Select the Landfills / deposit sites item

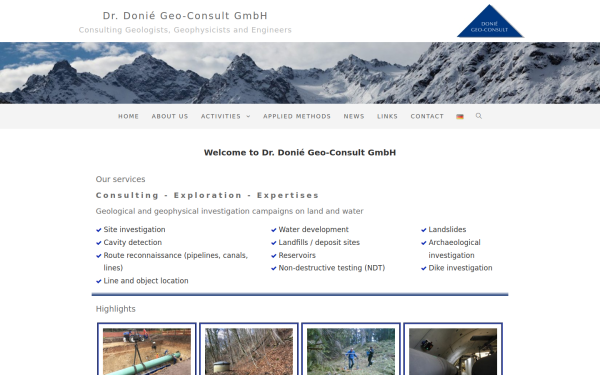[x=319, y=242]
